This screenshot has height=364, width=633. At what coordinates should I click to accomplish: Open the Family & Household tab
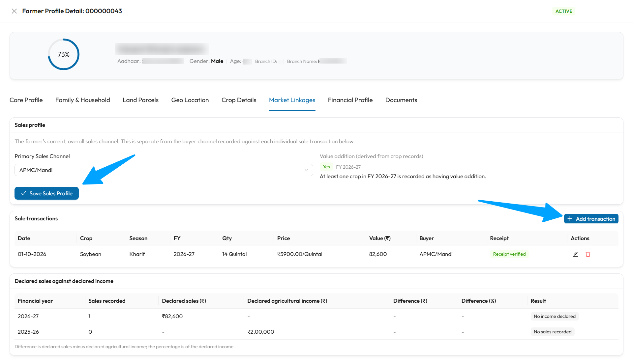[x=83, y=100]
